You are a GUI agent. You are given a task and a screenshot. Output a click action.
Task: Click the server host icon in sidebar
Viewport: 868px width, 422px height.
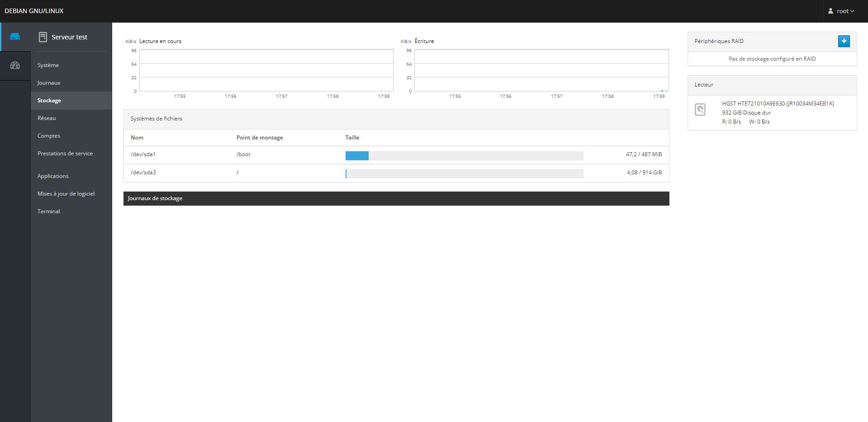pyautogui.click(x=15, y=37)
